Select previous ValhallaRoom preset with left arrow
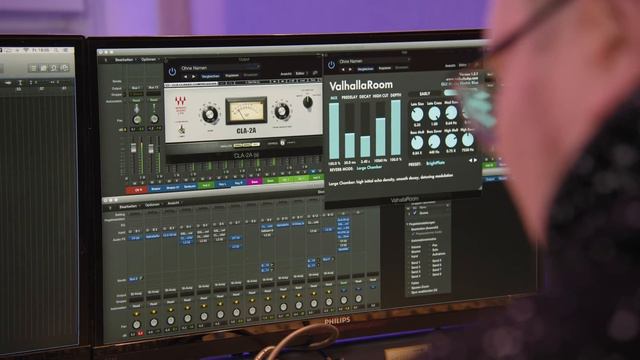The height and width of the screenshot is (360, 640). [x=470, y=161]
